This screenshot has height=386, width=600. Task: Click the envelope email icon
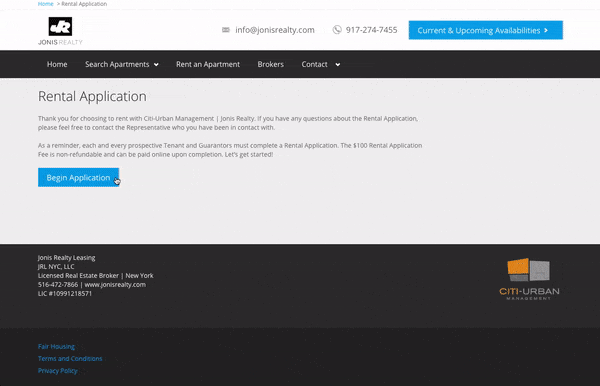click(226, 30)
